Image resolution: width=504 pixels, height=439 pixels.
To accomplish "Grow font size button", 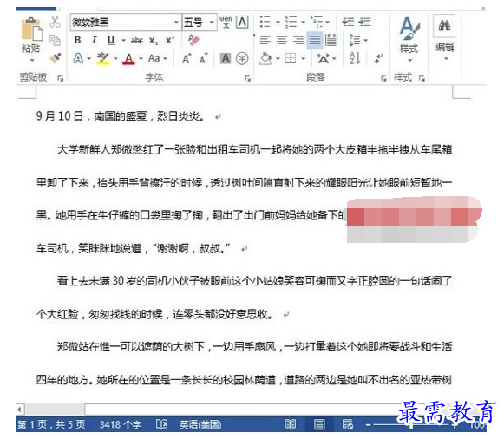I will [187, 59].
